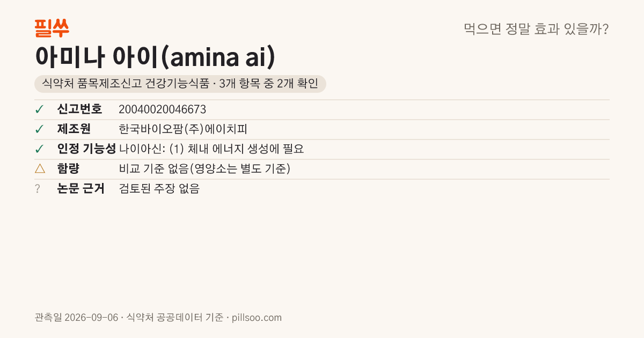The height and width of the screenshot is (338, 644).
Task: Click the 먹으면 정말 효과 있을까? tagline
Action: tap(536, 29)
